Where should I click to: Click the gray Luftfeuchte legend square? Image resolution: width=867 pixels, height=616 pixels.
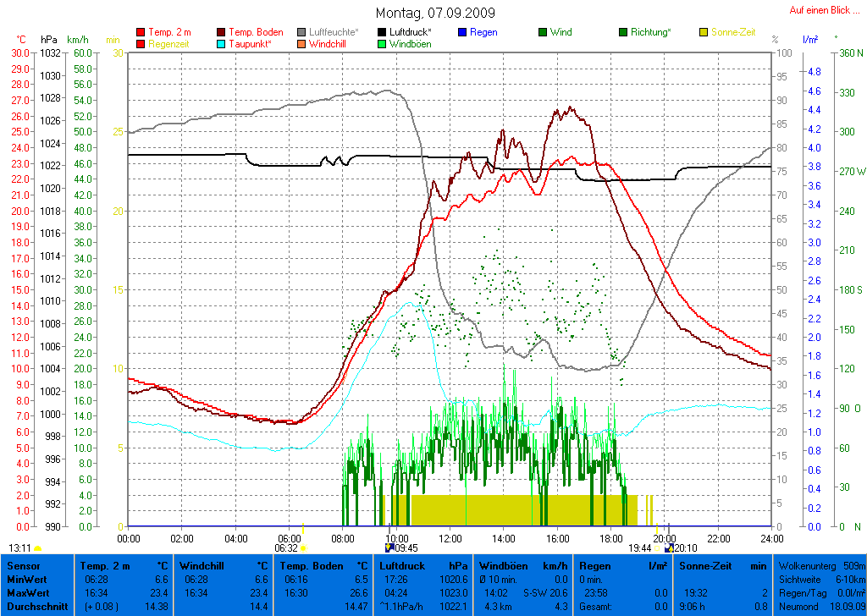coord(302,32)
